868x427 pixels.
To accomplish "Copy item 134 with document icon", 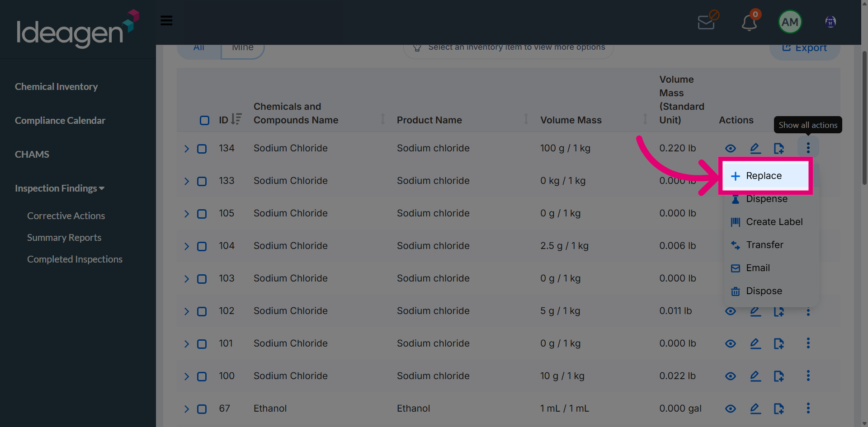I will click(778, 148).
